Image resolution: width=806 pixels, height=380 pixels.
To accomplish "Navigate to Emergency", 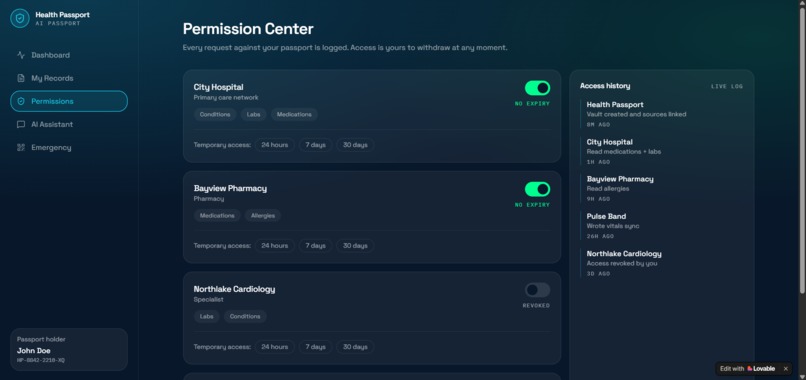I will 69,148.
